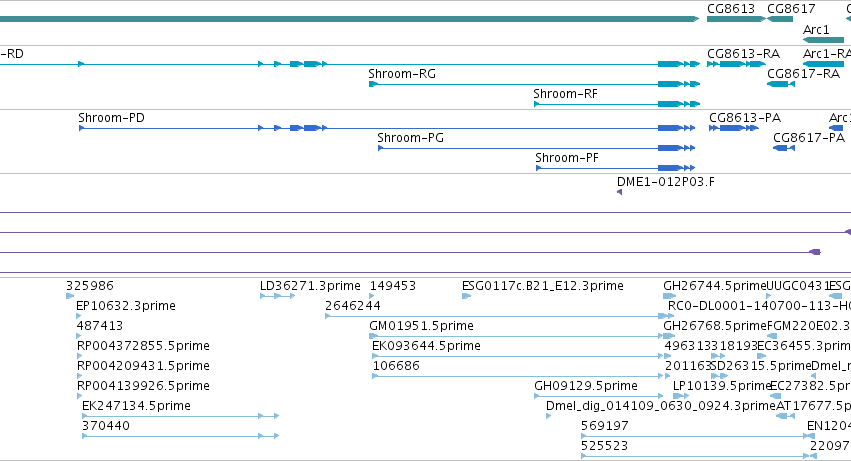Select the Shroom-PD protein feature label
The image size is (851, 461).
(111, 118)
